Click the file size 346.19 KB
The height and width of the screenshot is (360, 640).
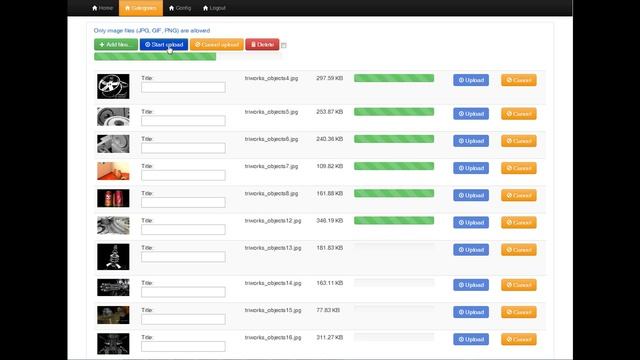330,220
